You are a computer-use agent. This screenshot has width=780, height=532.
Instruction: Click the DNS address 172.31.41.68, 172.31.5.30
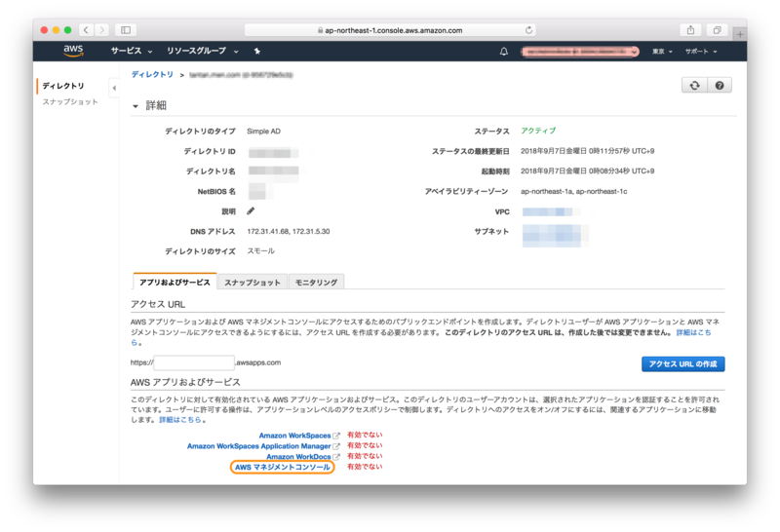(x=289, y=232)
